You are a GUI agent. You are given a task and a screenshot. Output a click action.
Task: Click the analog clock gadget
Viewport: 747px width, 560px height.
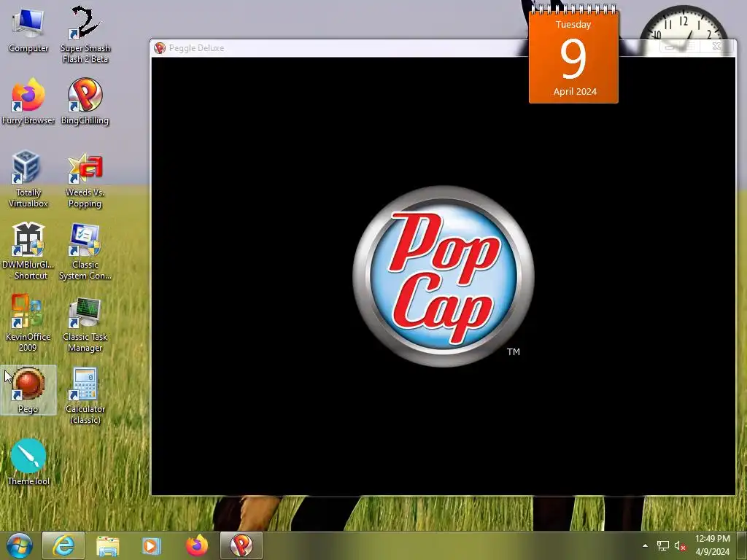click(684, 28)
